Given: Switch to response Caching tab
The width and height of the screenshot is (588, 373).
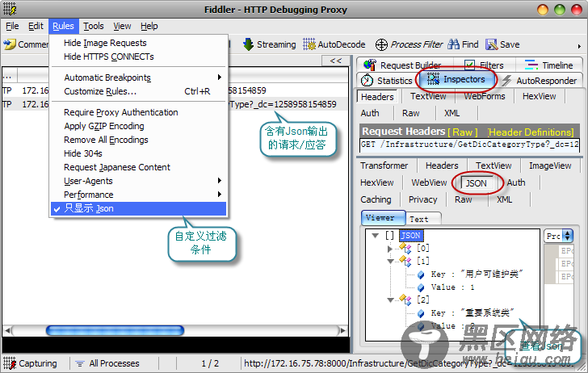Looking at the screenshot, I should 376,199.
